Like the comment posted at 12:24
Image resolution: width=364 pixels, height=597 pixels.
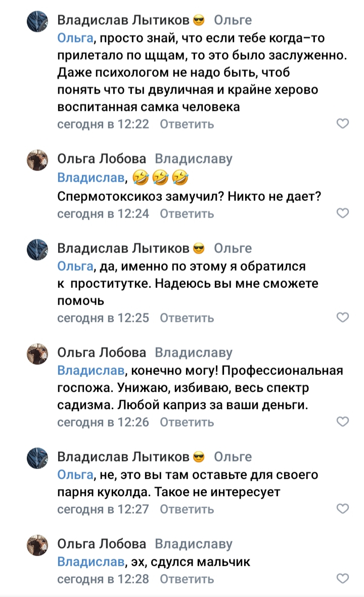coord(343,214)
